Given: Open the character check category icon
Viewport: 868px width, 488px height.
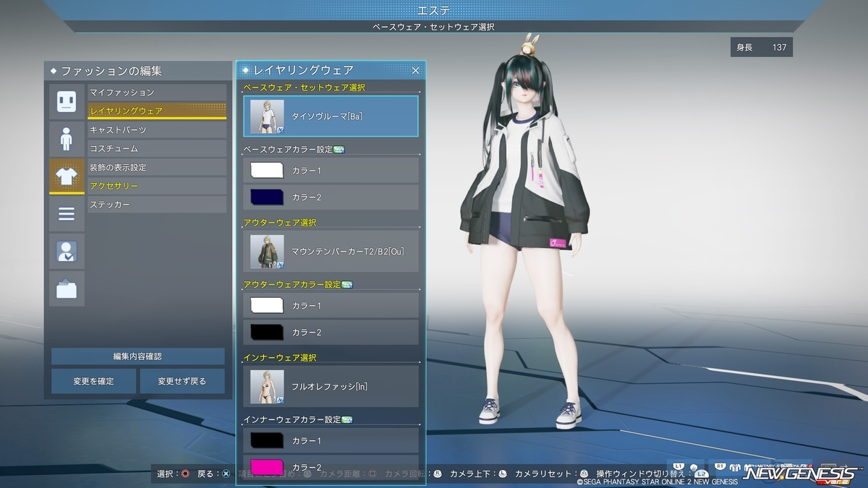Looking at the screenshot, I should pos(67,252).
